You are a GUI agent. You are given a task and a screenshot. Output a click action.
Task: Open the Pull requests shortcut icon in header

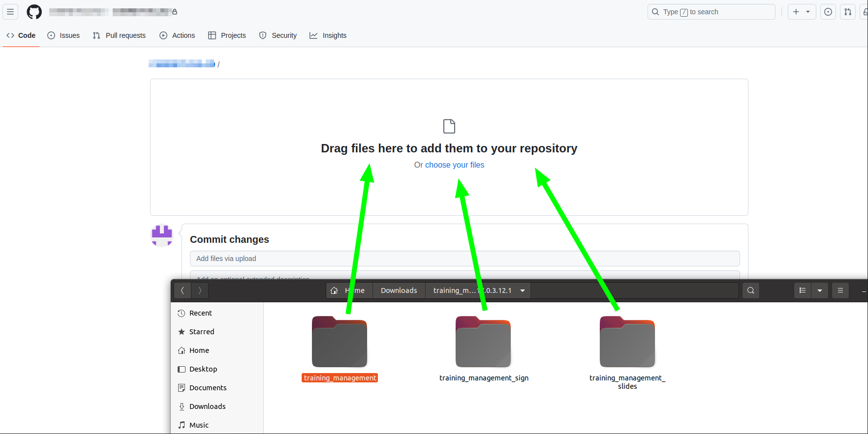pos(848,12)
